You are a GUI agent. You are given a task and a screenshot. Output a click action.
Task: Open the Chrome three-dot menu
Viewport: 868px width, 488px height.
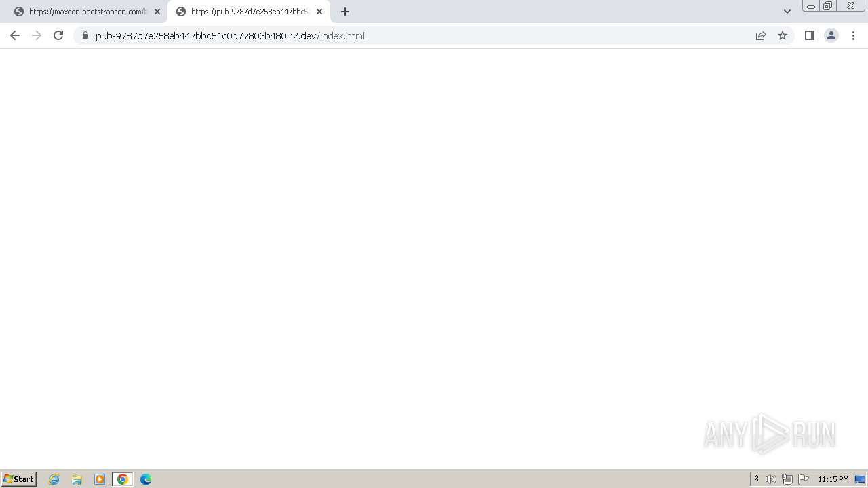(854, 36)
